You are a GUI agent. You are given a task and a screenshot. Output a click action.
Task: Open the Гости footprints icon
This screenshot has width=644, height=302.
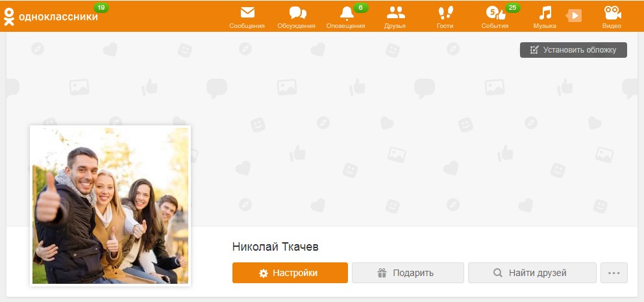coord(445,13)
